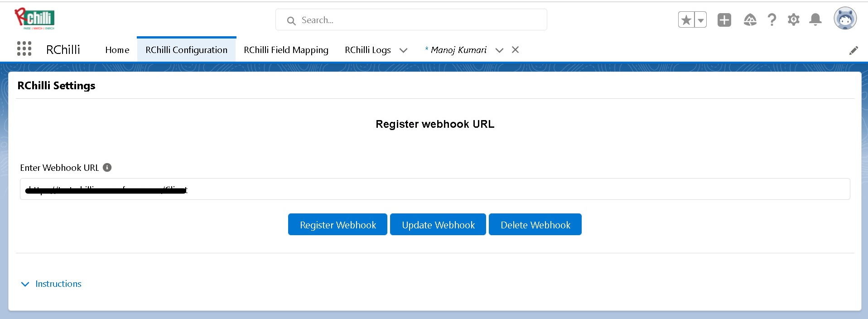Screen dimensions: 868x319
Task: Open the Help question mark icon
Action: coord(772,20)
